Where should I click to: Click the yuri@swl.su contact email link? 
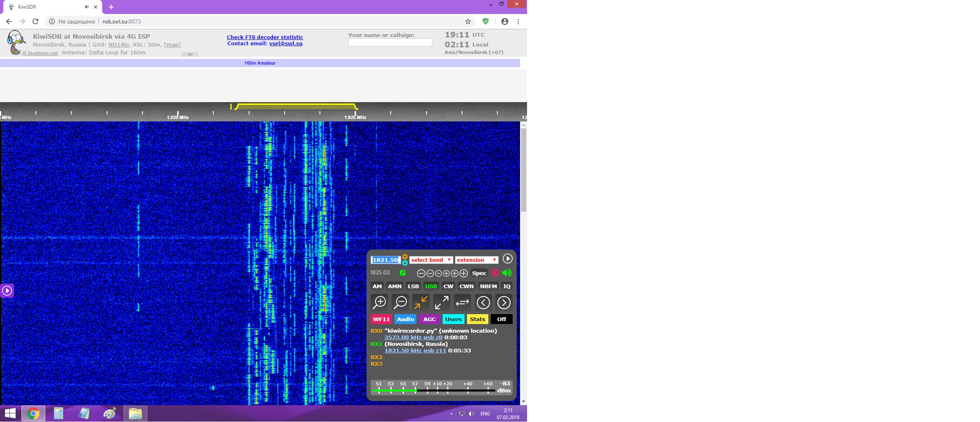pos(285,44)
